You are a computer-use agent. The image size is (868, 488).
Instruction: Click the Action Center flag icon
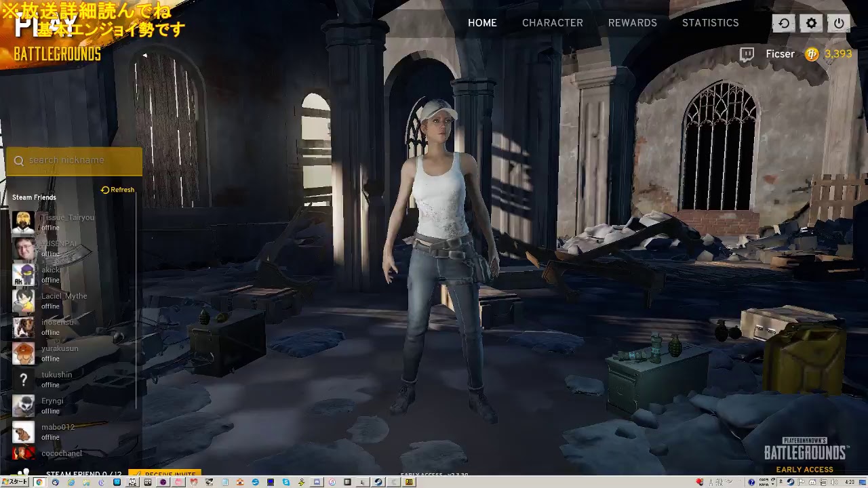pyautogui.click(x=802, y=482)
